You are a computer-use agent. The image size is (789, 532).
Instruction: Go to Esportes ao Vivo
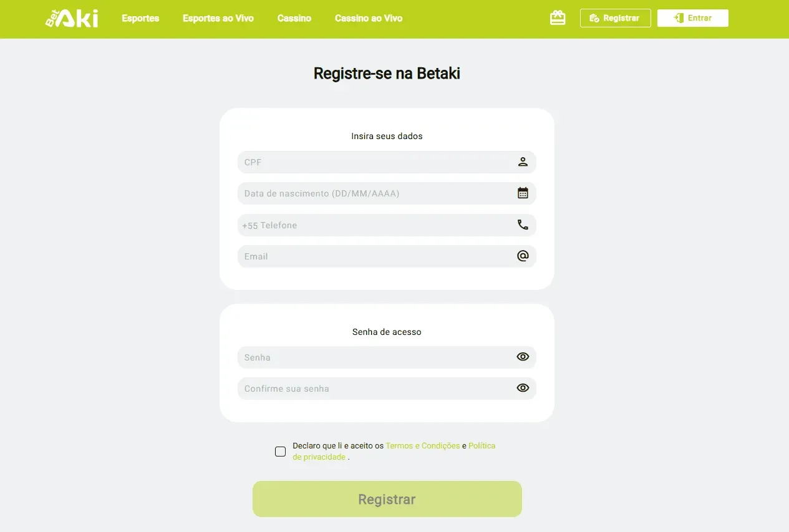coord(218,18)
